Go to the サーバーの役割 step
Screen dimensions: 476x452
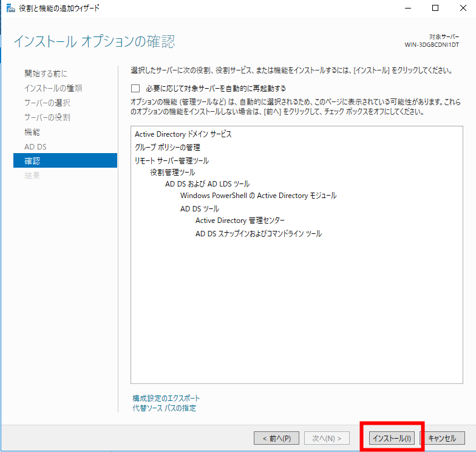47,117
